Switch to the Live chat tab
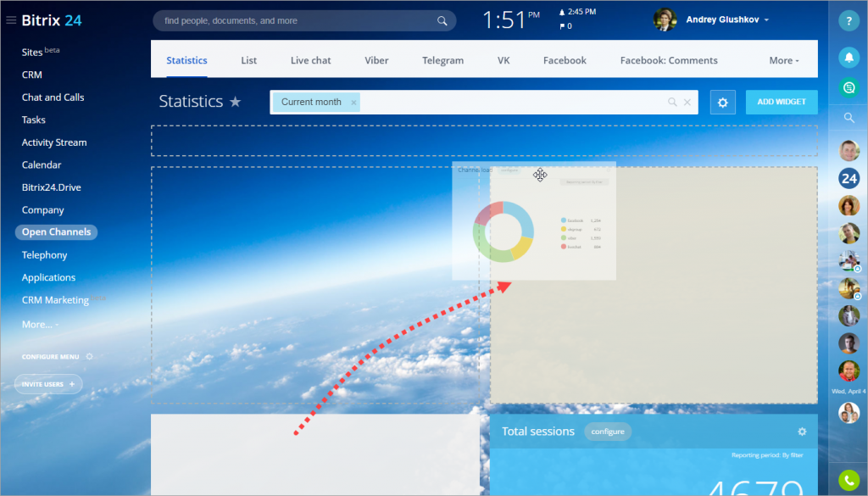This screenshot has height=496, width=868. coord(310,60)
